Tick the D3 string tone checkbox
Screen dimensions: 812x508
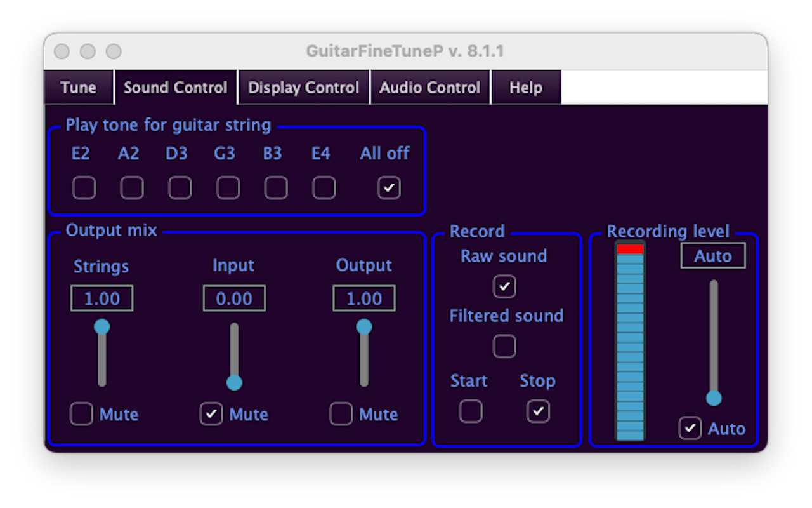click(180, 188)
